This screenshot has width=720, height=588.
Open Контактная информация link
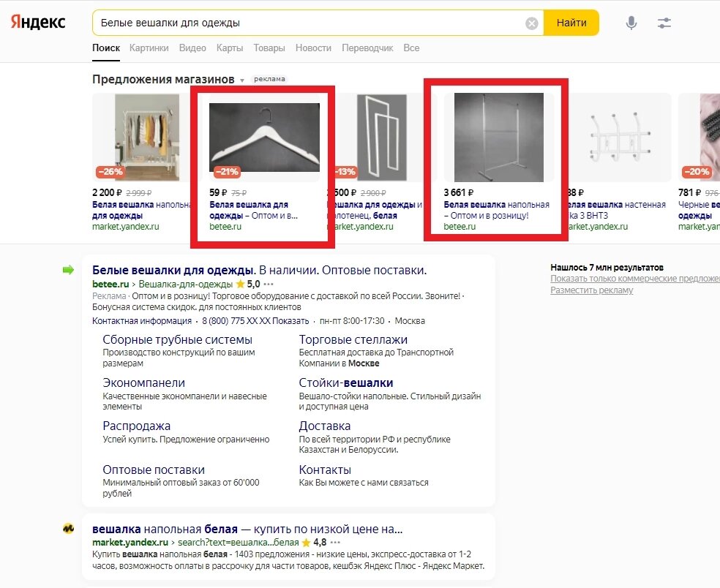(x=142, y=321)
